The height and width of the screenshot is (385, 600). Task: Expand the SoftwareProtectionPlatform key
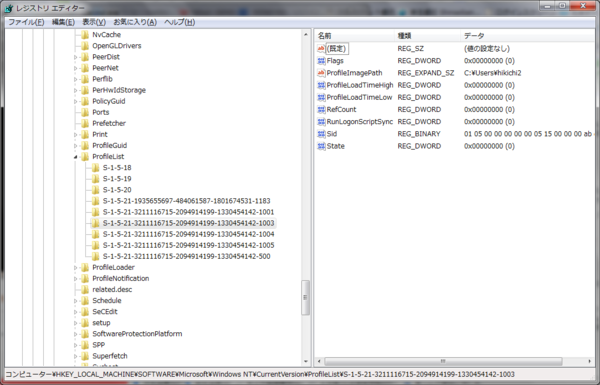click(x=75, y=334)
